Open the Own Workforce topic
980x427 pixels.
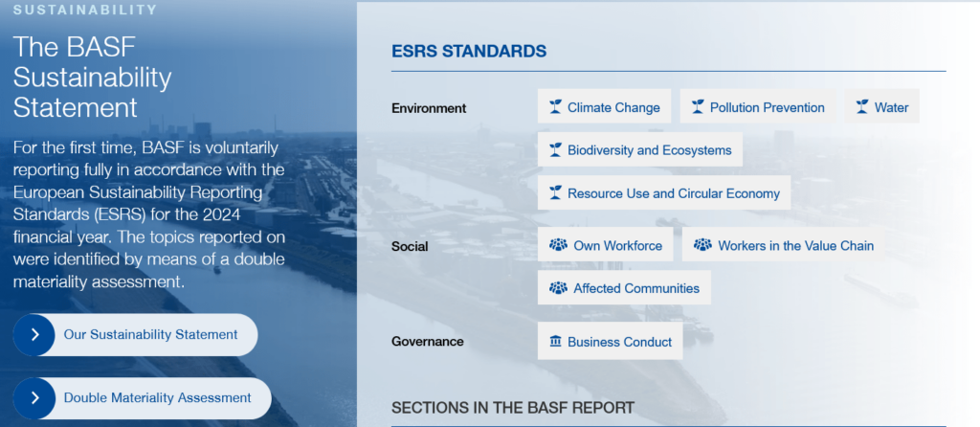click(x=605, y=244)
